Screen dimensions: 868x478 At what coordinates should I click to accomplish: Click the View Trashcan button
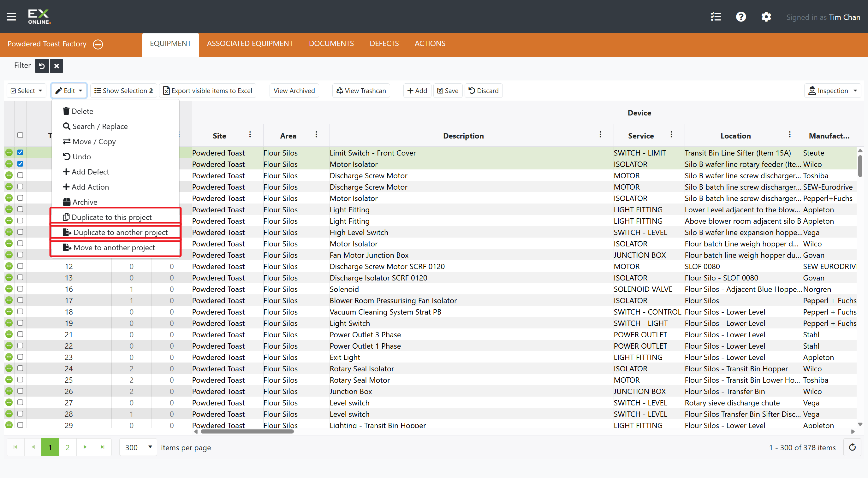tap(361, 91)
